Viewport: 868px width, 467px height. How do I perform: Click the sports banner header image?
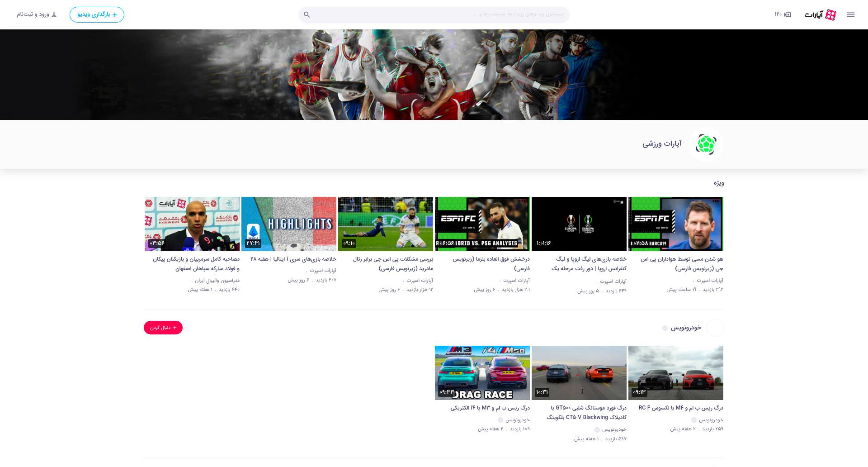pos(434,75)
